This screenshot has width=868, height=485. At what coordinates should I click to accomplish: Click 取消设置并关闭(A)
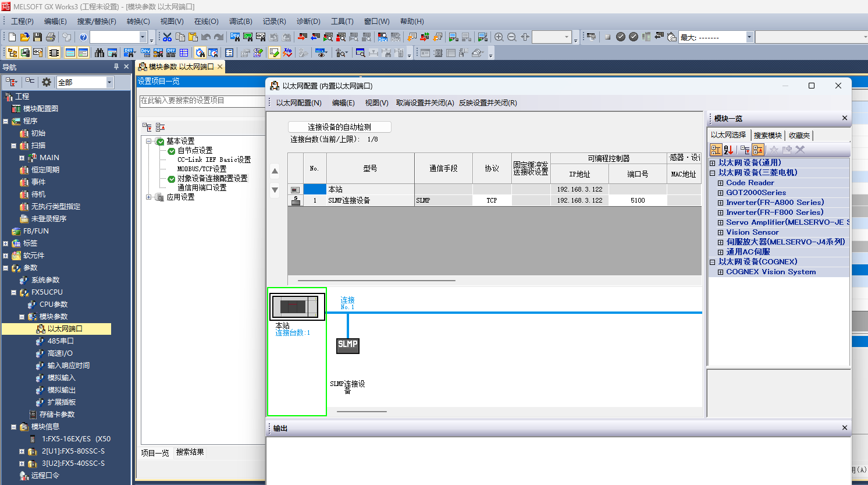(425, 103)
